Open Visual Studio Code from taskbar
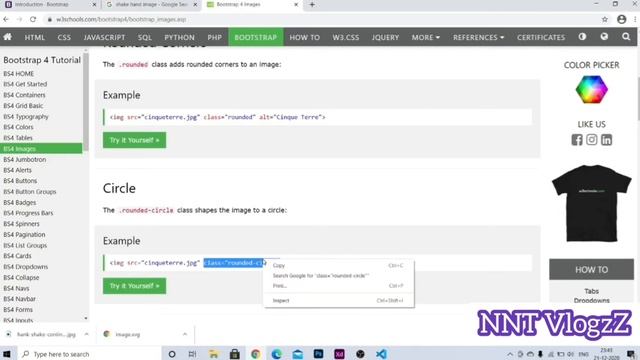Image resolution: width=640 pixels, height=360 pixels. coord(381,354)
